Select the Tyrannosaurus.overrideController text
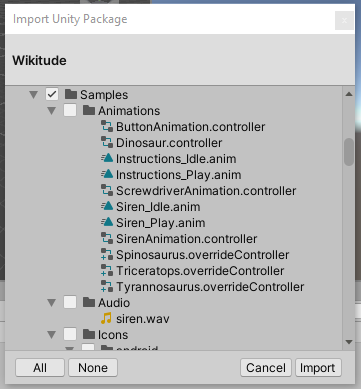Image resolution: width=361 pixels, height=389 pixels. 210,287
